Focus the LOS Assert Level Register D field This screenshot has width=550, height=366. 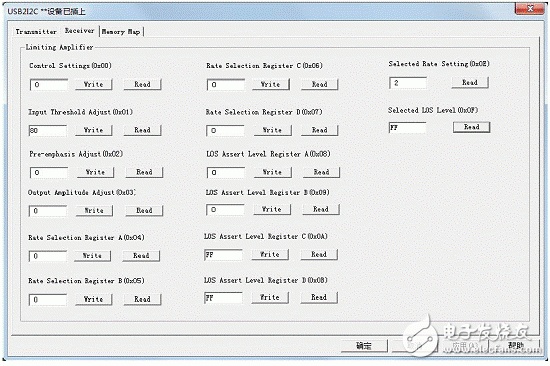tap(223, 298)
